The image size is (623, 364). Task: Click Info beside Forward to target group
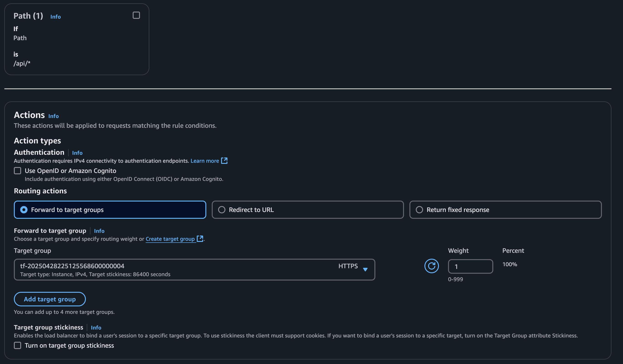[x=99, y=231]
